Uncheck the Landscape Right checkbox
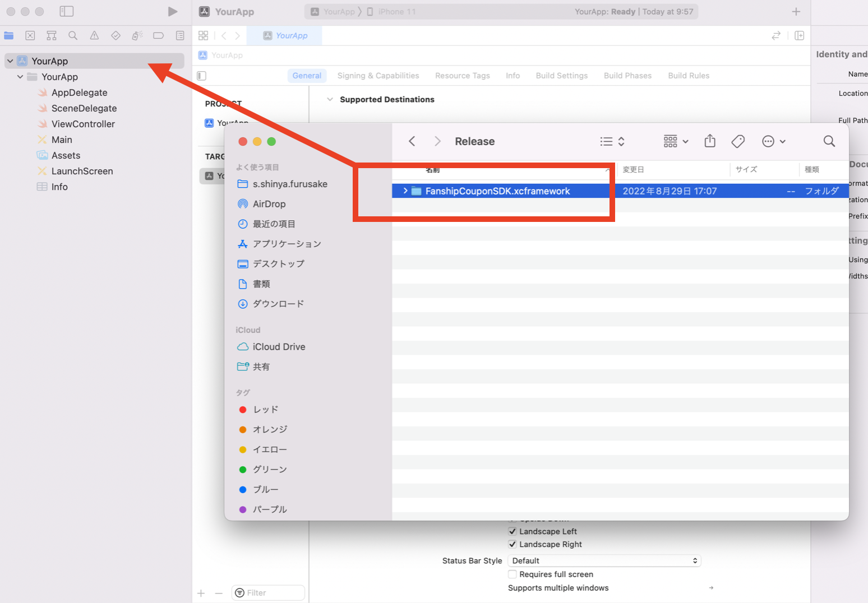 (x=513, y=544)
